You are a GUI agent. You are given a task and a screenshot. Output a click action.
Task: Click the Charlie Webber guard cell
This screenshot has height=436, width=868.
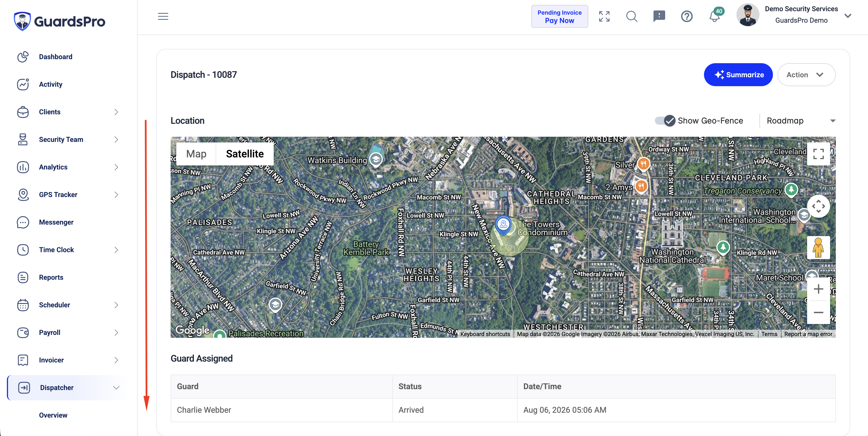[282, 410]
